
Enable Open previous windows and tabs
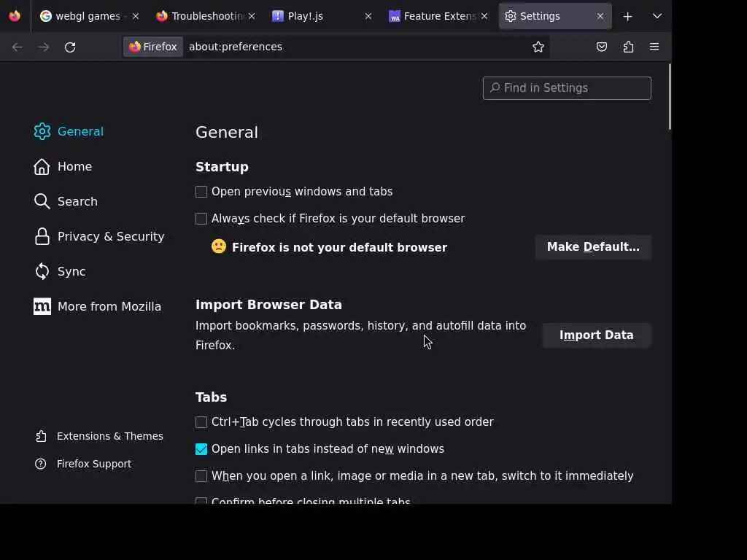pos(201,192)
